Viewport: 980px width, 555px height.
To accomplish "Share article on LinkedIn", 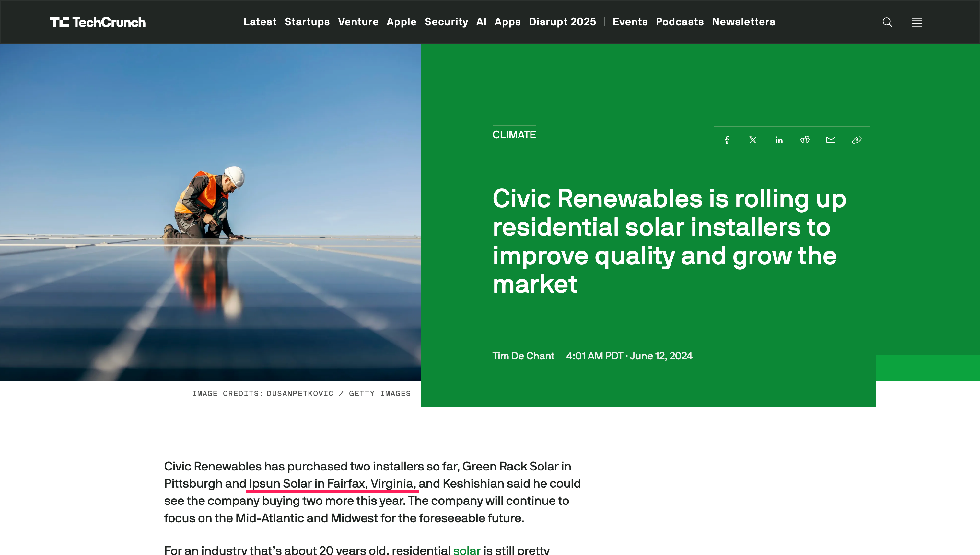I will 778,140.
